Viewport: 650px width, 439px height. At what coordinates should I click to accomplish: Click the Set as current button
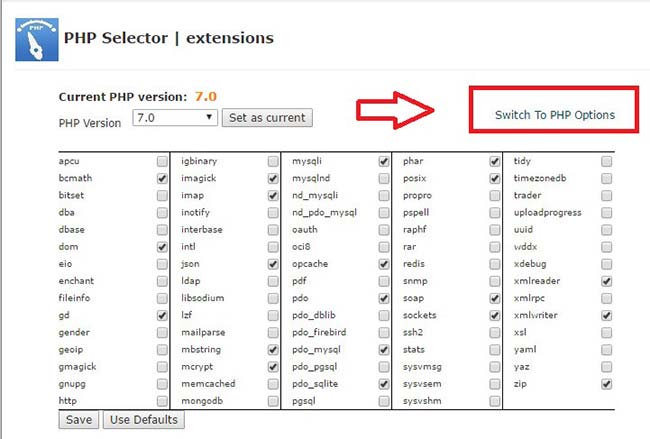(x=267, y=118)
